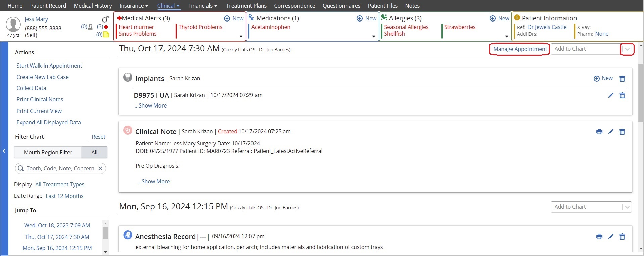Open the Clinical menu
The image size is (644, 256).
click(168, 6)
